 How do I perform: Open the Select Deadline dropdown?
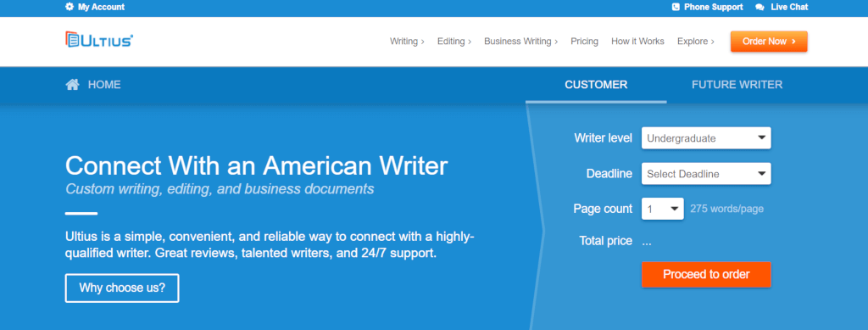(706, 174)
